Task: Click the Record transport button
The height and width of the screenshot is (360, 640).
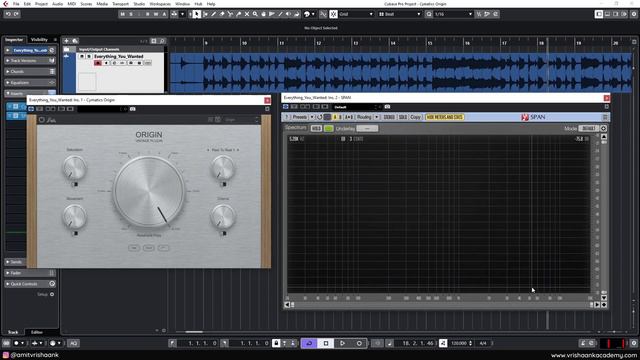Action: coord(359,343)
